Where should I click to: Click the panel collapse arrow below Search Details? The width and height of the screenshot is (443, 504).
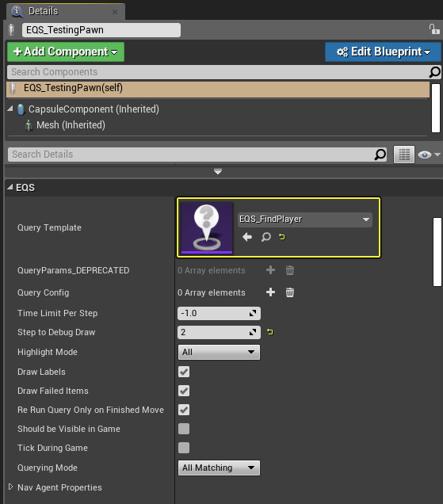click(x=218, y=171)
